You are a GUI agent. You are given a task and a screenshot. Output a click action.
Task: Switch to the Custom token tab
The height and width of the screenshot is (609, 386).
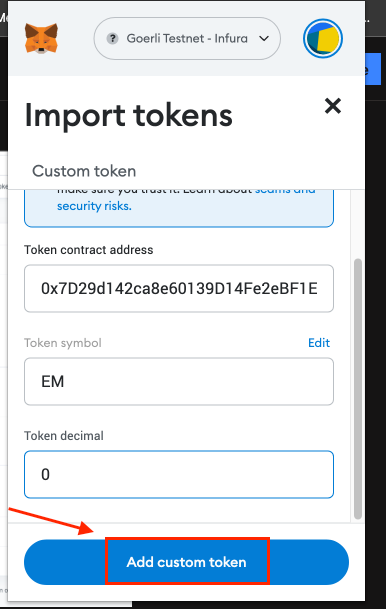point(84,171)
